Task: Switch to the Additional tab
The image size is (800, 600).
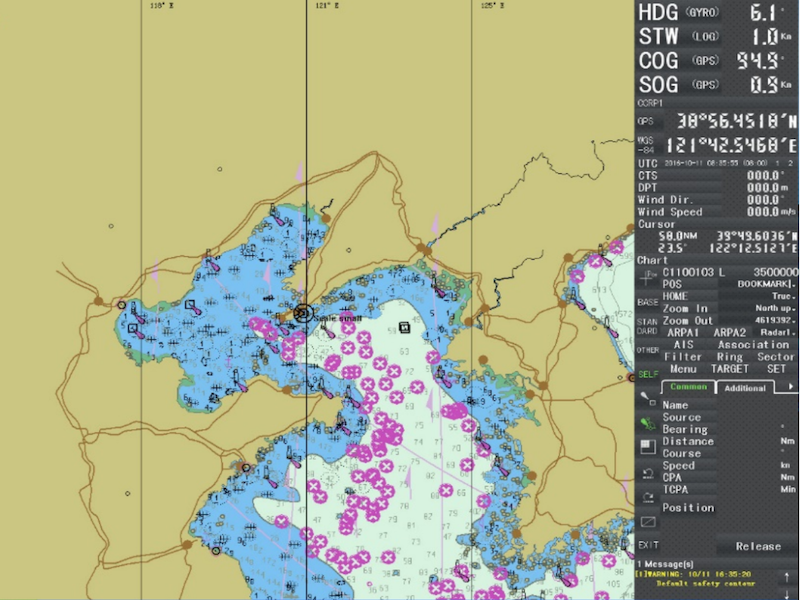Action: point(745,388)
